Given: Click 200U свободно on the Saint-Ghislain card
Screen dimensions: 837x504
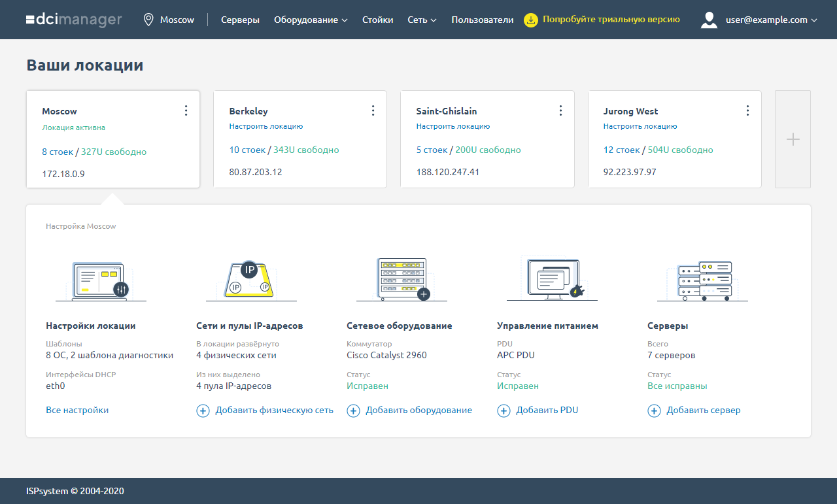Looking at the screenshot, I should [x=488, y=150].
